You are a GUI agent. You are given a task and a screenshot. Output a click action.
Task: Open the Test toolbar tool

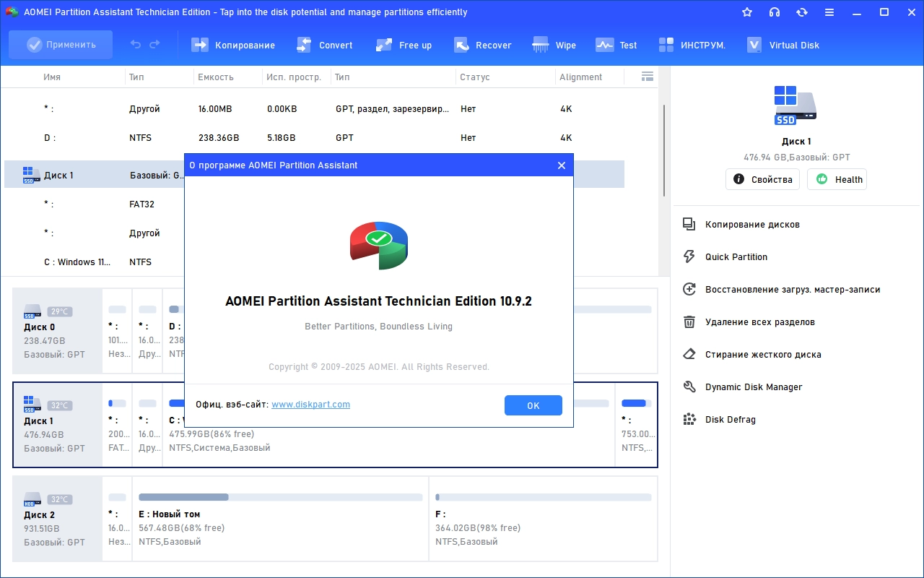click(x=616, y=45)
